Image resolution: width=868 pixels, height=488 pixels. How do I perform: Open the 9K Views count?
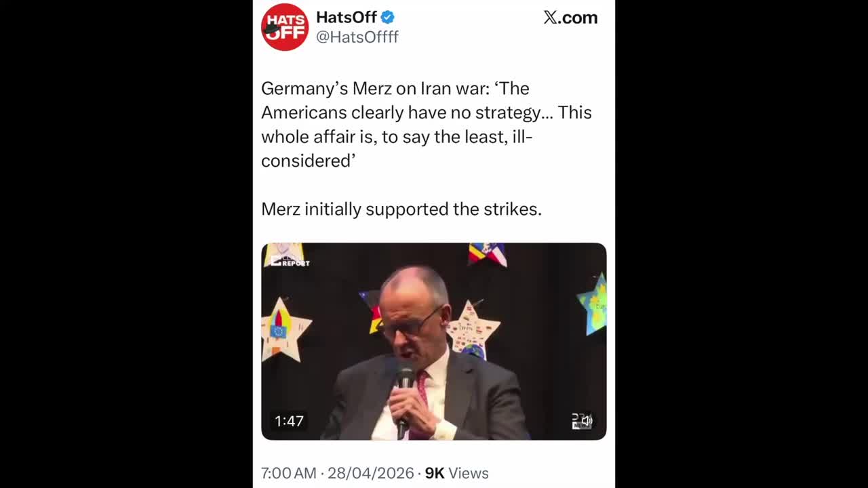[457, 473]
